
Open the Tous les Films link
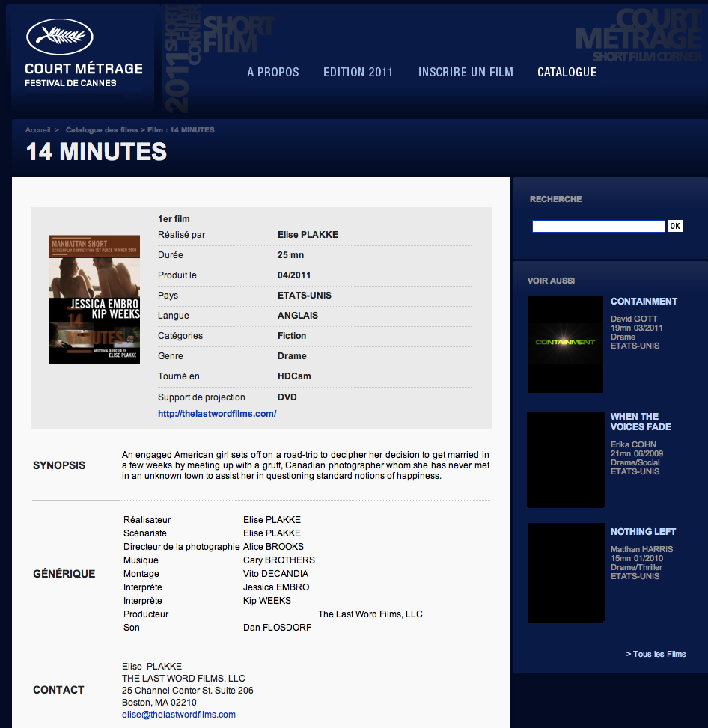[x=656, y=654]
